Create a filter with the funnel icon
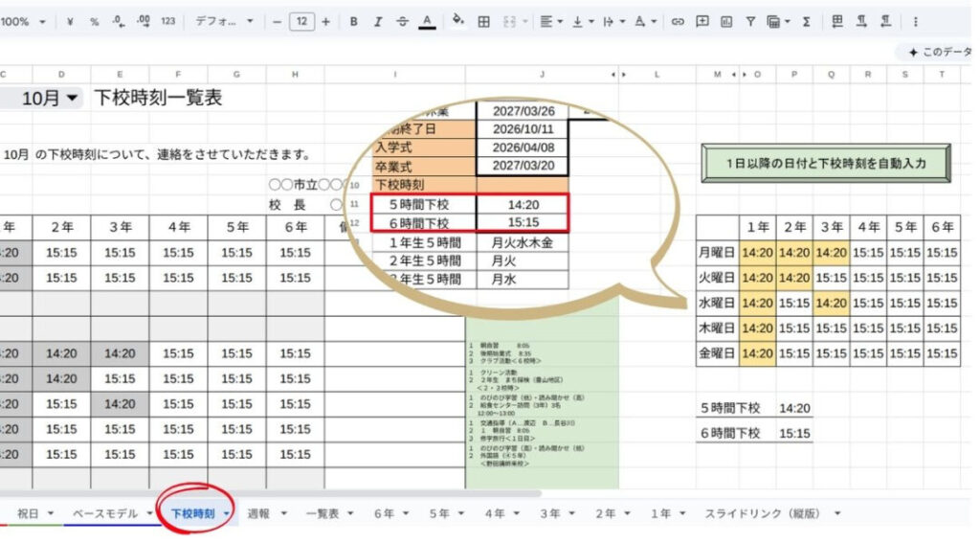Viewport: 980px width, 543px height. (750, 21)
